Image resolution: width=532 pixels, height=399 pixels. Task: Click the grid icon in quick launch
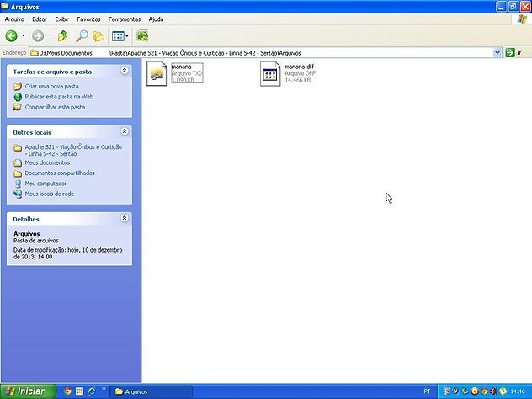tap(79, 391)
